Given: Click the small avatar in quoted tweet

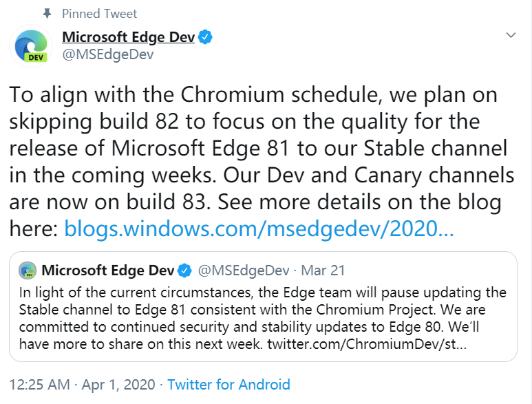Looking at the screenshot, I should tap(28, 270).
